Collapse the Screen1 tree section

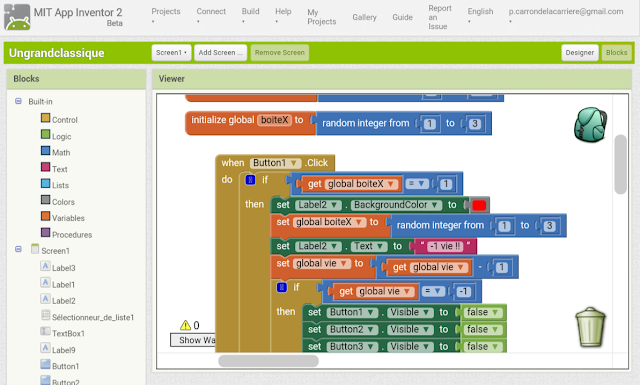18,249
